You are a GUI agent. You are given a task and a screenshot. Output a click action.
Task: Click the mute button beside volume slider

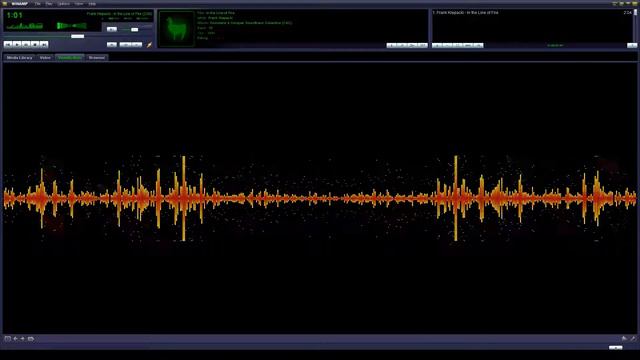pos(111,29)
